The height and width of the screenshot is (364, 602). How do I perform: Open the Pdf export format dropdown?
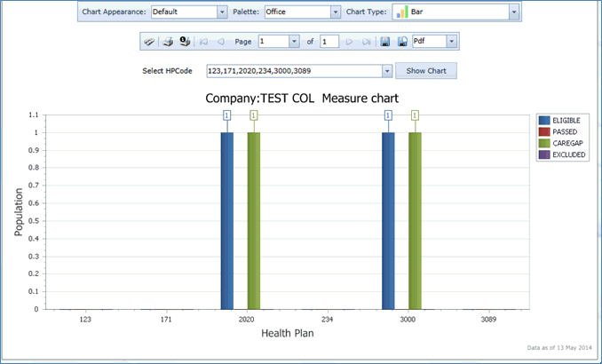point(452,41)
